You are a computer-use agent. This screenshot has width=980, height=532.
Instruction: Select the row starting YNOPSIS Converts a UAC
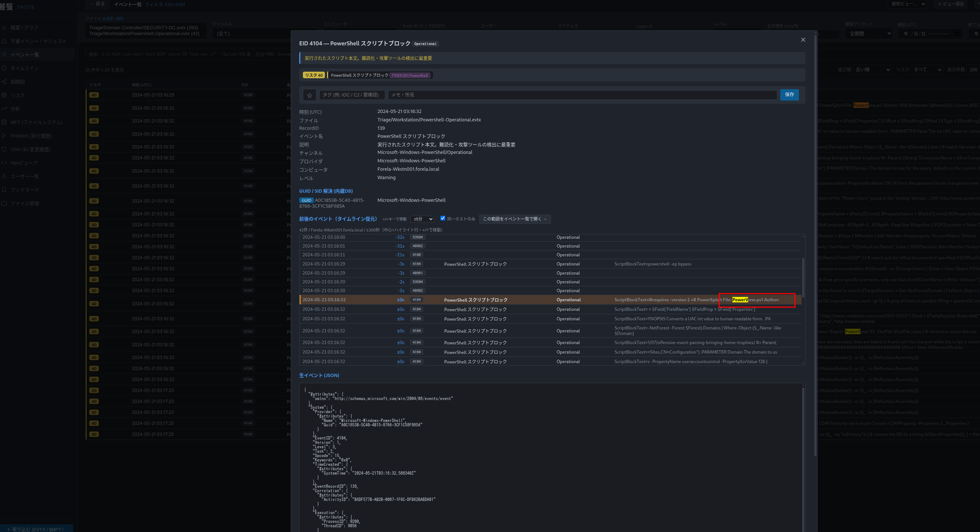coord(551,319)
